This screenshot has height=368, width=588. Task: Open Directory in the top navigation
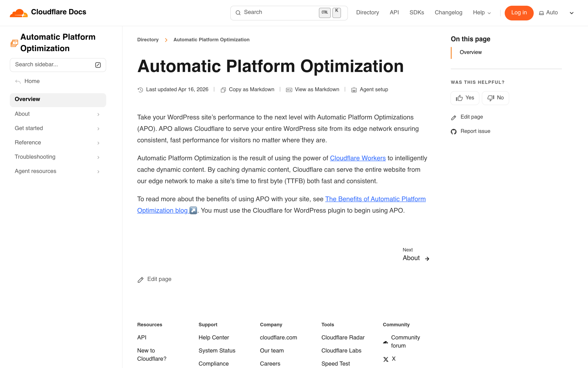point(367,13)
